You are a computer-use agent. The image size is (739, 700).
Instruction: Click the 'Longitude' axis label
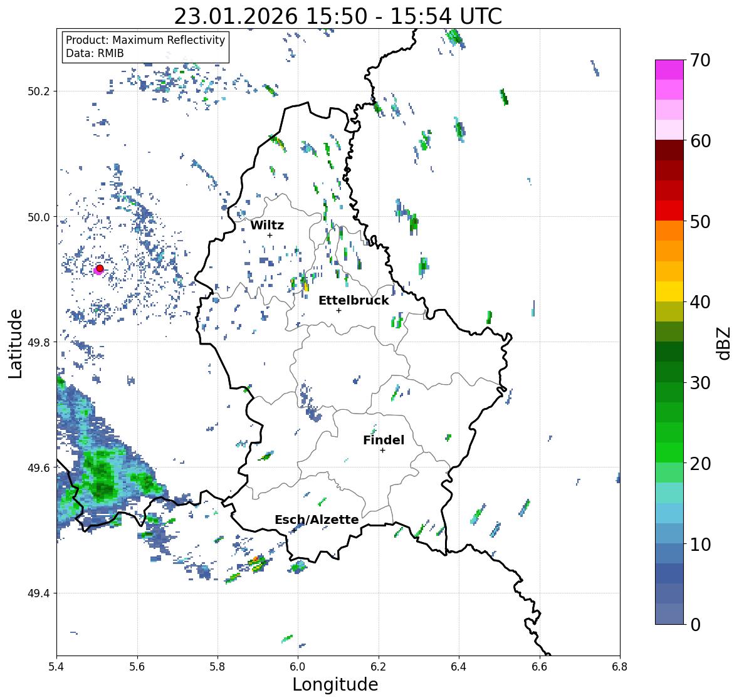pos(335,684)
